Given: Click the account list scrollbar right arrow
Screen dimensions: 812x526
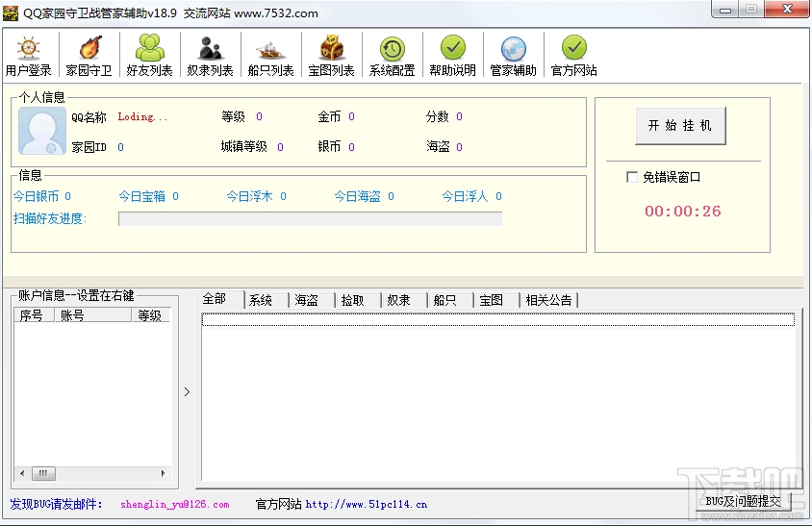Looking at the screenshot, I should click(164, 473).
